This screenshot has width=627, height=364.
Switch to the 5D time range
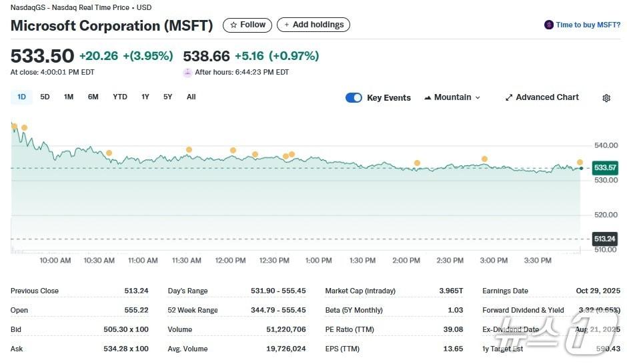45,97
